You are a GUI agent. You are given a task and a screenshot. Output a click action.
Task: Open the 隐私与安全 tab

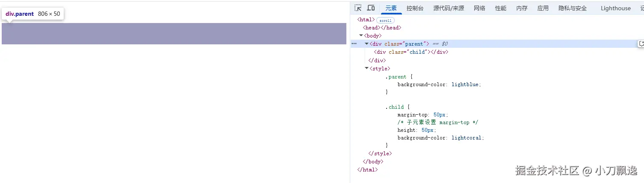573,8
